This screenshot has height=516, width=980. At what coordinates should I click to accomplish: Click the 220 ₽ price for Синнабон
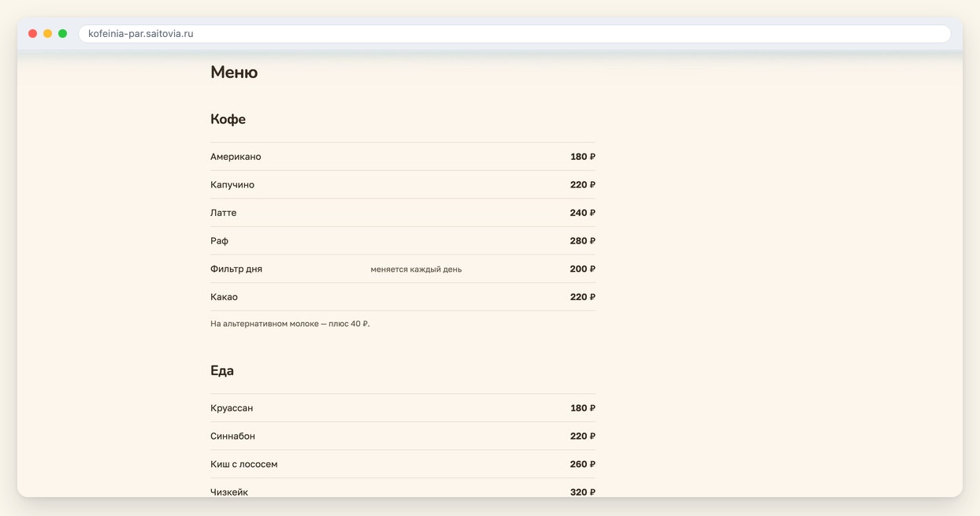point(583,436)
